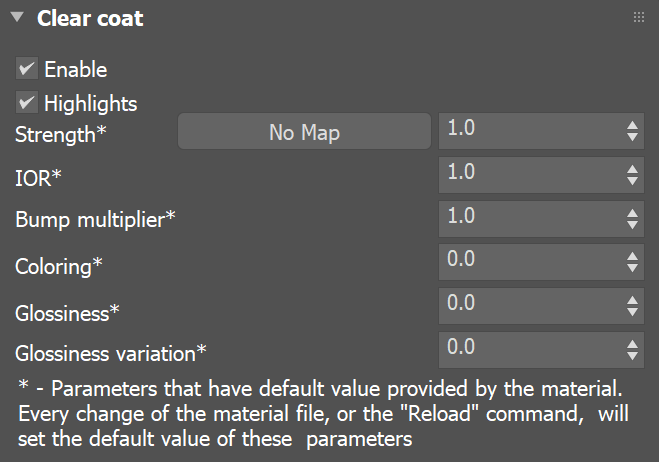
Task: Click the Clear coat rollout title
Action: click(90, 18)
